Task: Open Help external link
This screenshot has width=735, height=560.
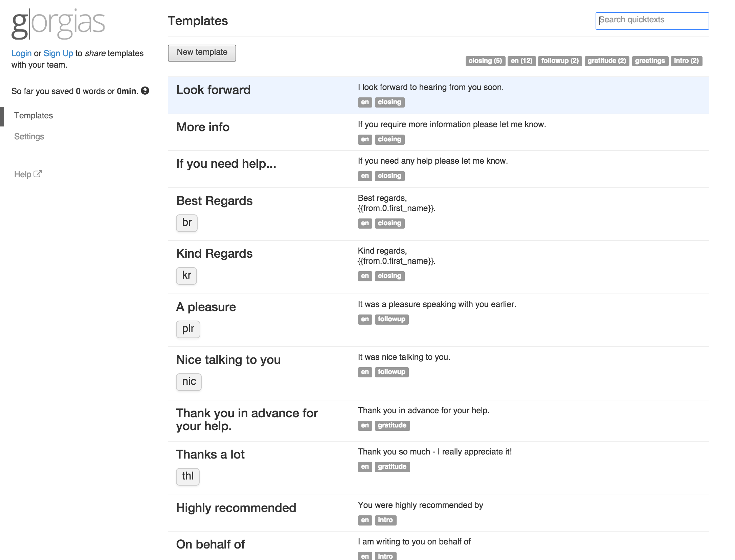Action: pos(28,174)
